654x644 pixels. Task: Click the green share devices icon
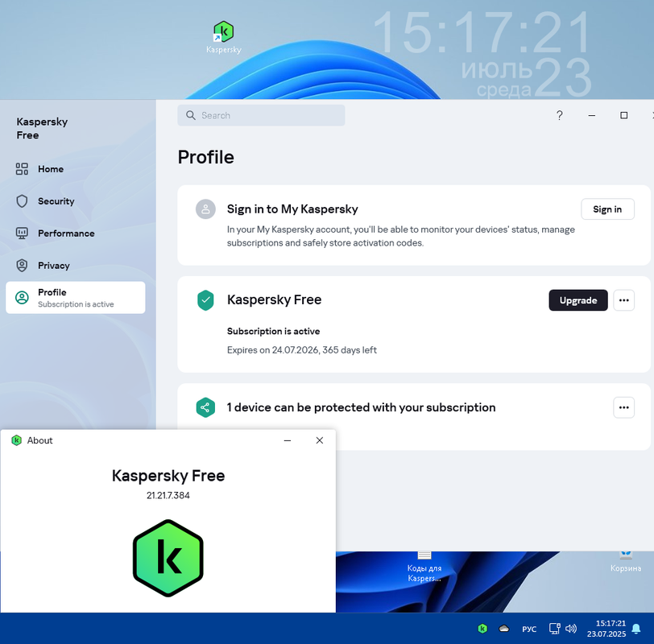[x=205, y=407]
